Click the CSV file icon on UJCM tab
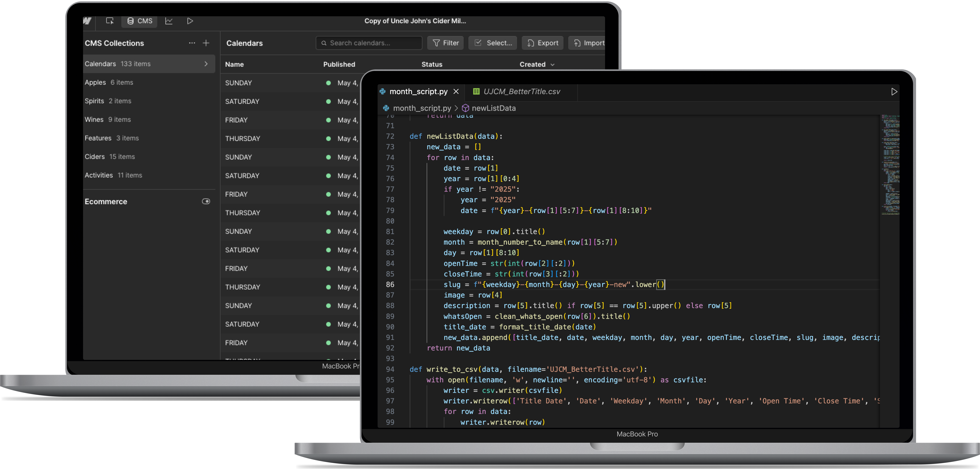Viewport: 980px width, 469px height. (x=476, y=91)
